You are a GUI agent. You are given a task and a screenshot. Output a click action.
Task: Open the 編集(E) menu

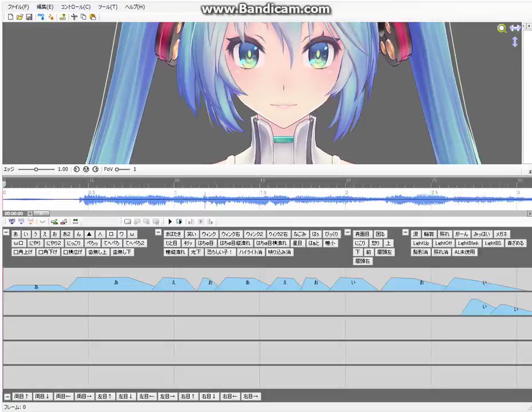click(x=45, y=7)
